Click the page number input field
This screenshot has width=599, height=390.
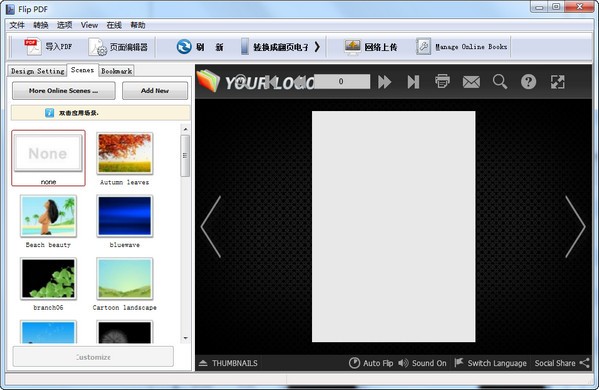click(341, 81)
